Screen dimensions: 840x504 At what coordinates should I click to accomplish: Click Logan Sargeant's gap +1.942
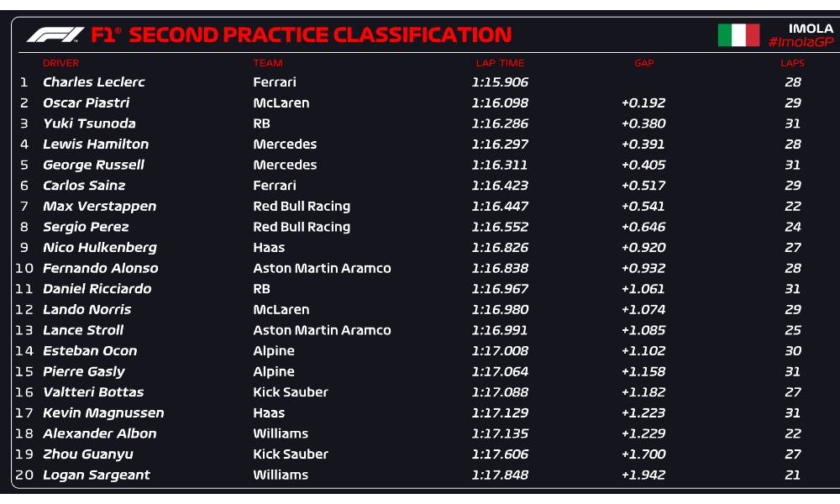[643, 475]
